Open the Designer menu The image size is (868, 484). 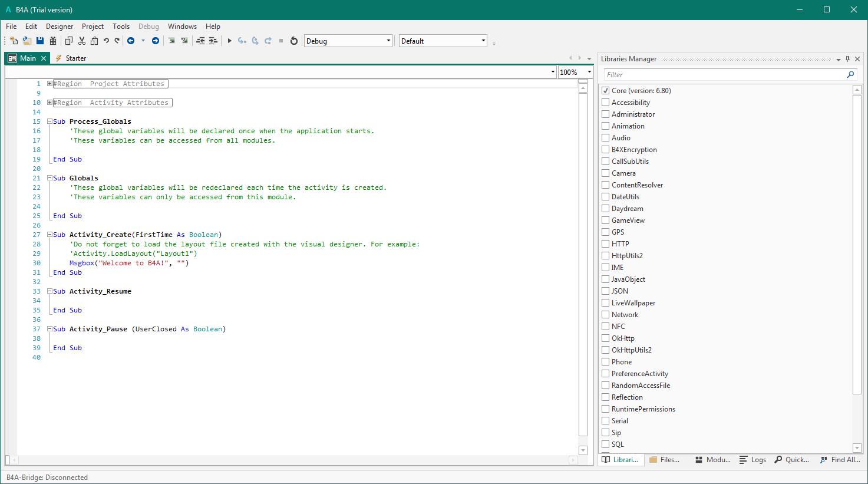point(60,26)
